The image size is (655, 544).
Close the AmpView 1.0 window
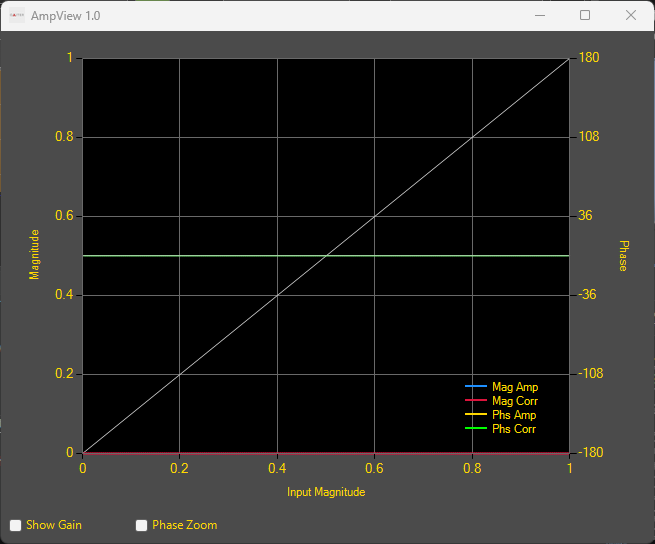631,15
